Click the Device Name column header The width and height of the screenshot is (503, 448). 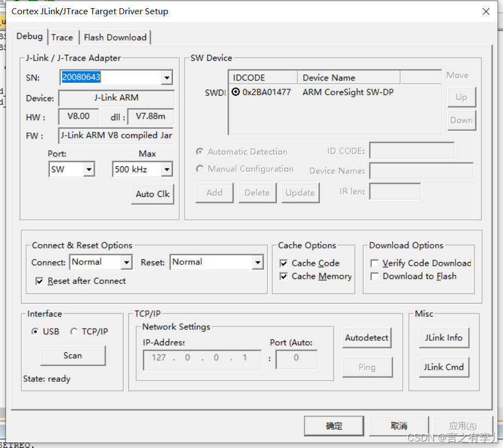tap(349, 78)
